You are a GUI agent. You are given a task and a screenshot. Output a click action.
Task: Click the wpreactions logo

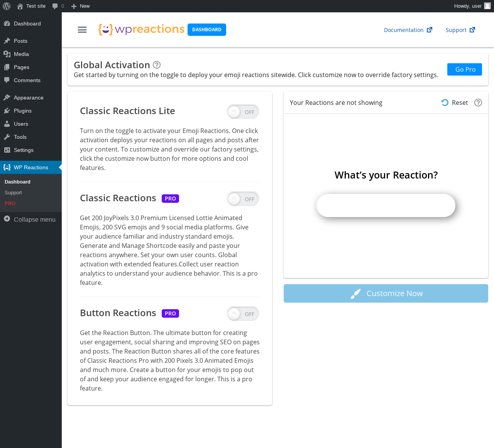pos(141,29)
